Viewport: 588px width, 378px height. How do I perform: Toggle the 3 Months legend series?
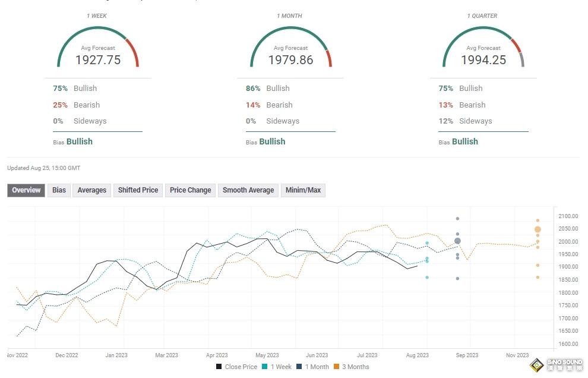352,367
